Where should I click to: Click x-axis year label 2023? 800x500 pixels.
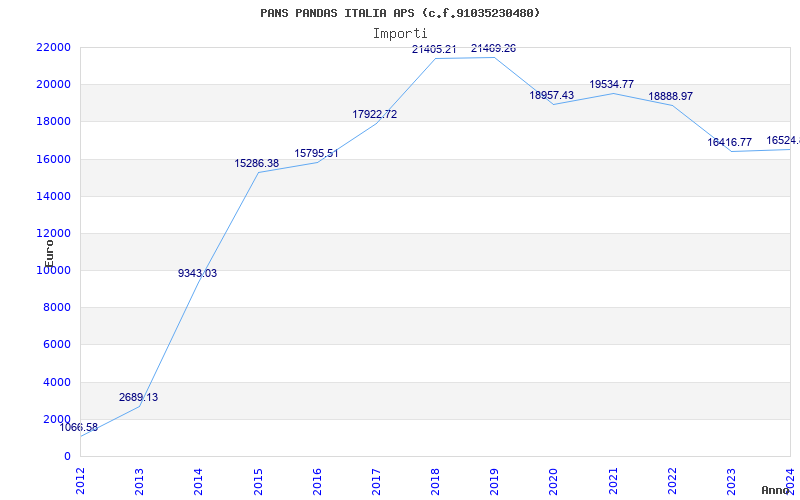pyautogui.click(x=731, y=482)
